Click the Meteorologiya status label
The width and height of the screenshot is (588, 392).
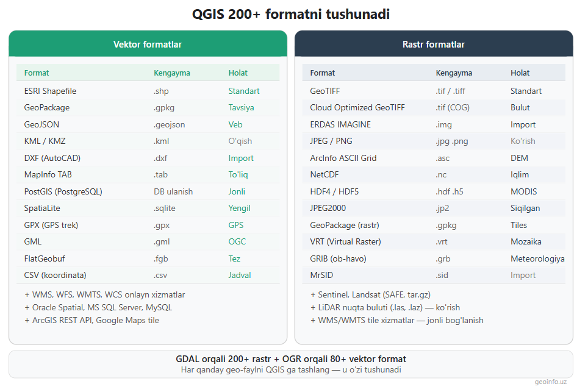tap(537, 258)
